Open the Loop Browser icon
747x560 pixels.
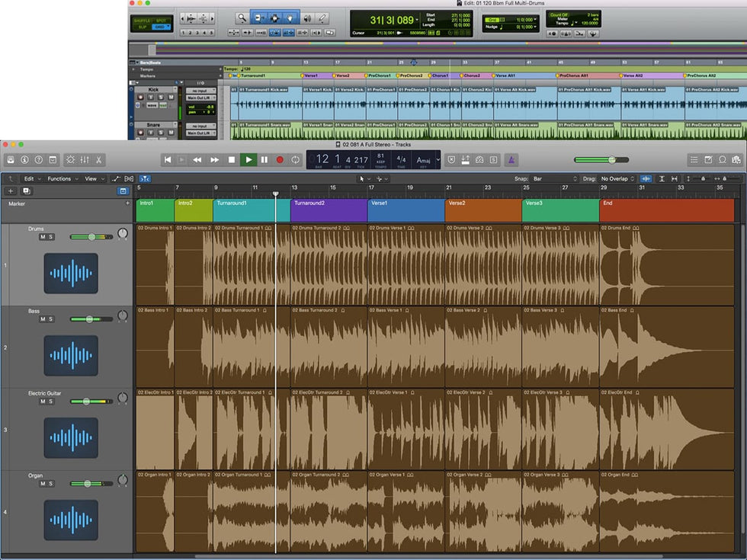point(722,160)
